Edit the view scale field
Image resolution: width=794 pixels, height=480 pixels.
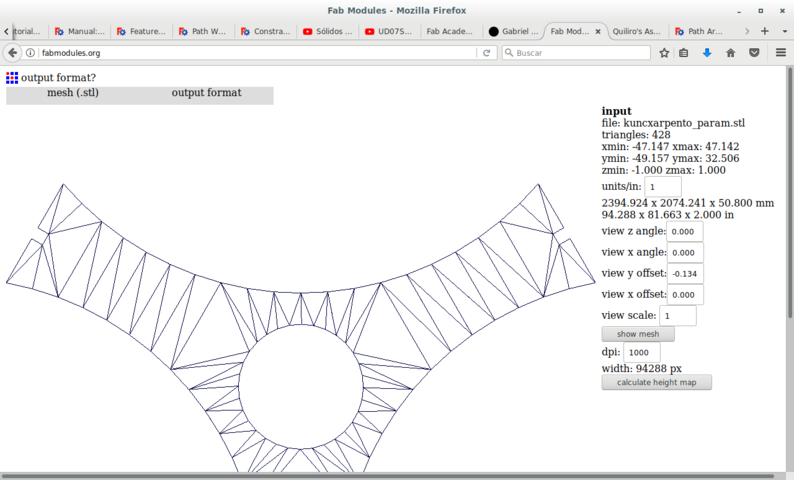[x=678, y=315]
